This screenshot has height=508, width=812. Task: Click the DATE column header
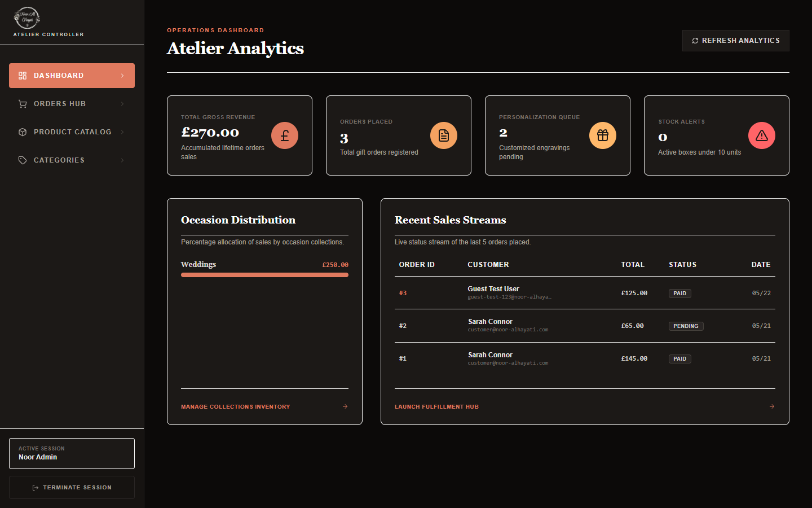[761, 265]
